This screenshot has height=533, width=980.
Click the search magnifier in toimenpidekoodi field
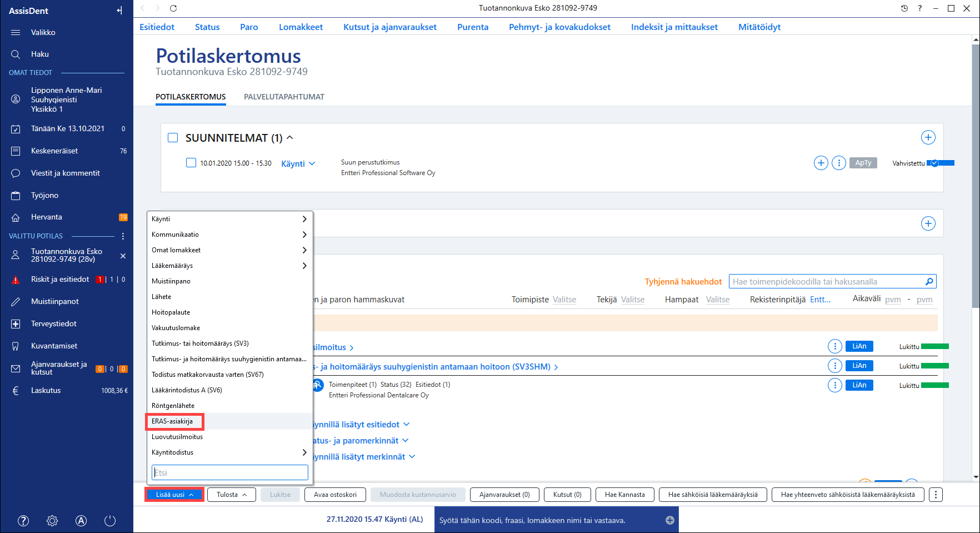pyautogui.click(x=929, y=282)
